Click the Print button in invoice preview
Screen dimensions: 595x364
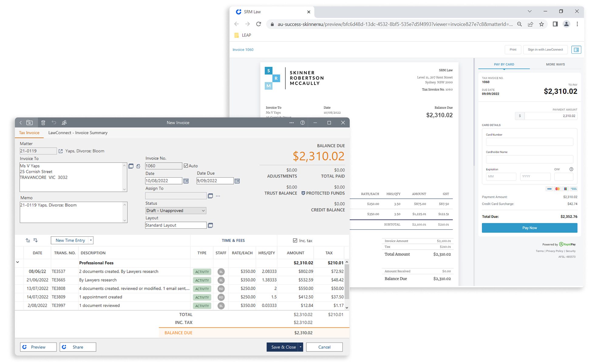click(513, 50)
